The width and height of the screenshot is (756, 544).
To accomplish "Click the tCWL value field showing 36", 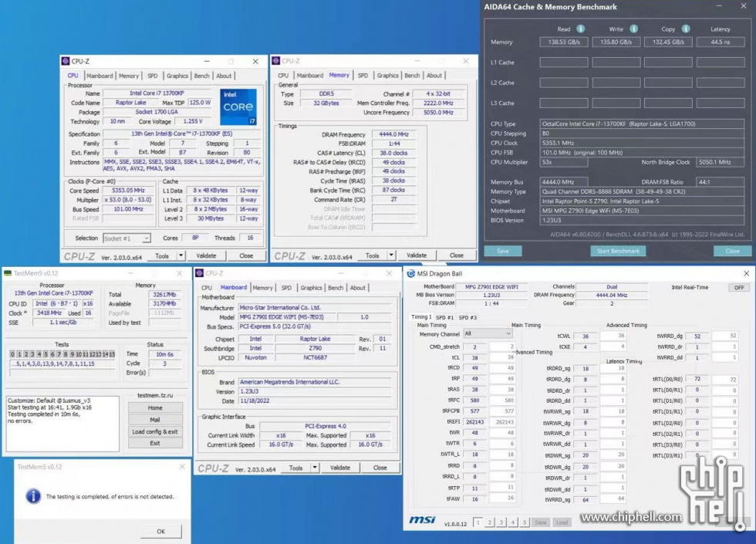I will 586,336.
